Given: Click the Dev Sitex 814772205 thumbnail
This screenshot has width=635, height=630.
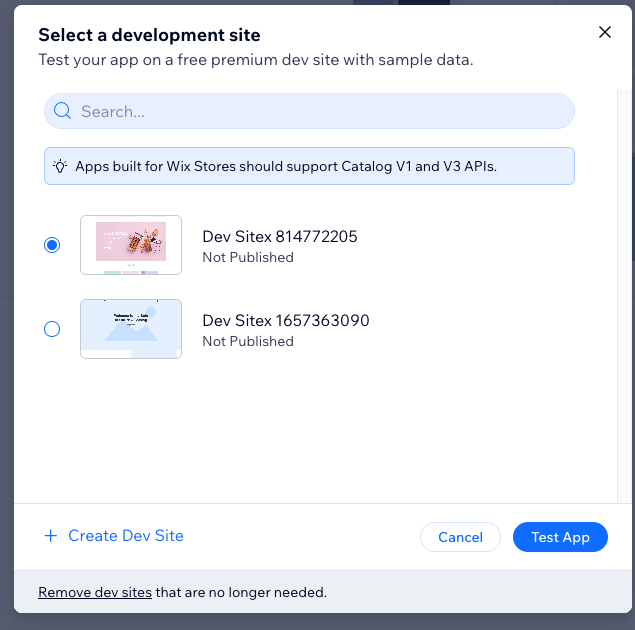Looking at the screenshot, I should point(131,245).
